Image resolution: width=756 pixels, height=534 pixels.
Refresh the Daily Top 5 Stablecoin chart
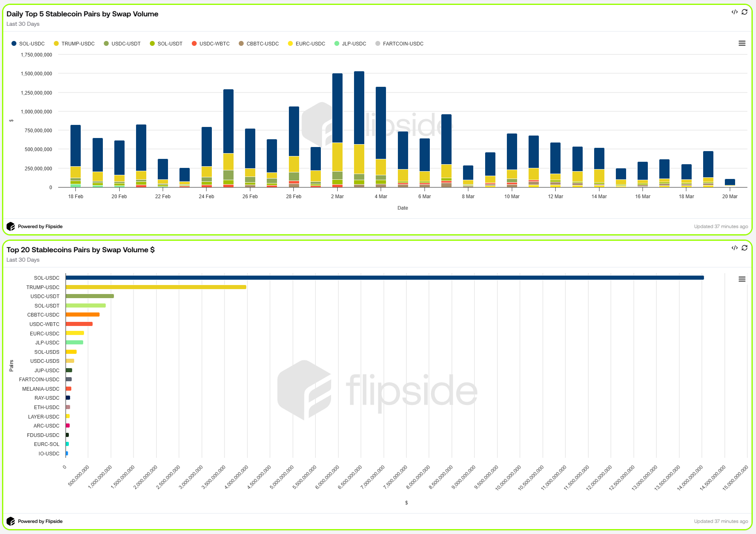point(745,12)
